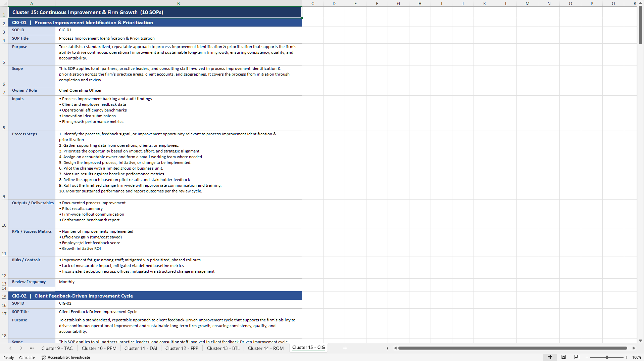Screen dimensions: 644x361
Task: Click the horizontal scrollbar track
Action: pos(512,348)
